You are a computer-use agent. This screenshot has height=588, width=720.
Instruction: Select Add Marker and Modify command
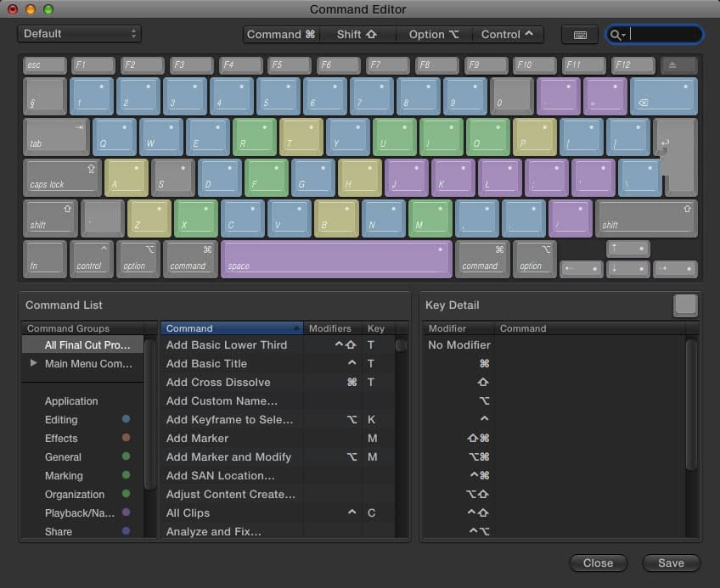278,457
